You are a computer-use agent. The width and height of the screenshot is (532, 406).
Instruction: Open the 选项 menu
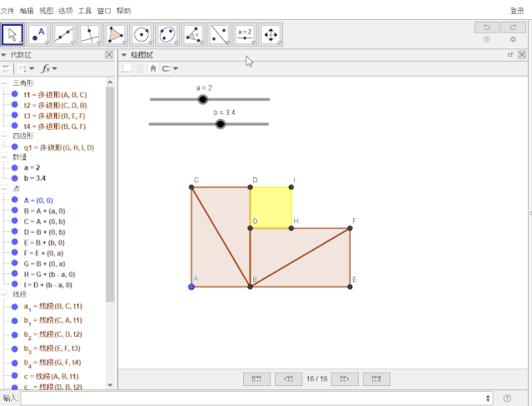click(66, 11)
